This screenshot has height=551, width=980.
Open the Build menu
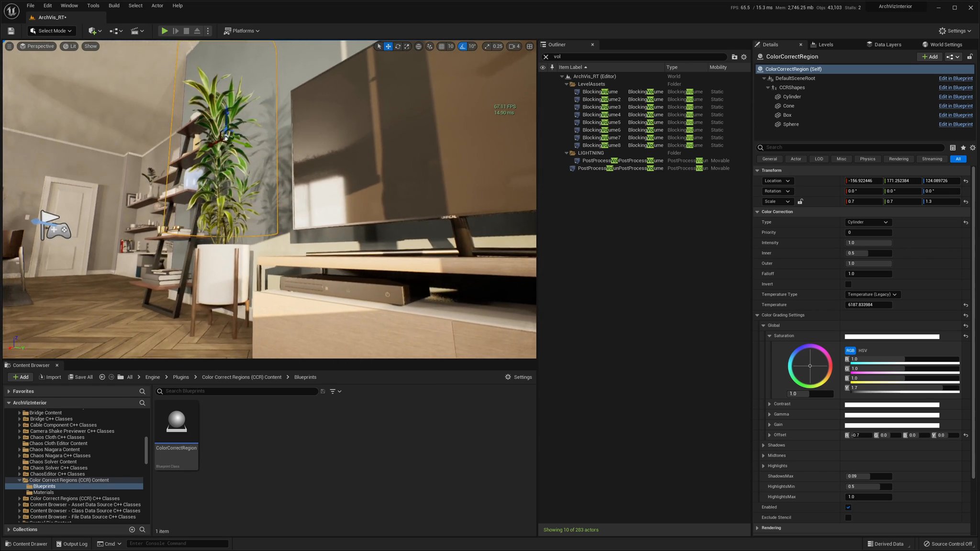pos(114,6)
